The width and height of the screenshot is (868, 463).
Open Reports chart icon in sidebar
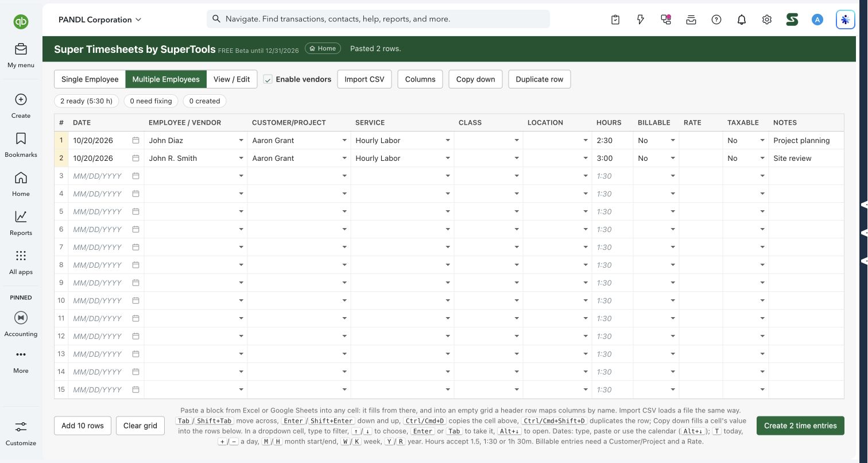pyautogui.click(x=21, y=217)
